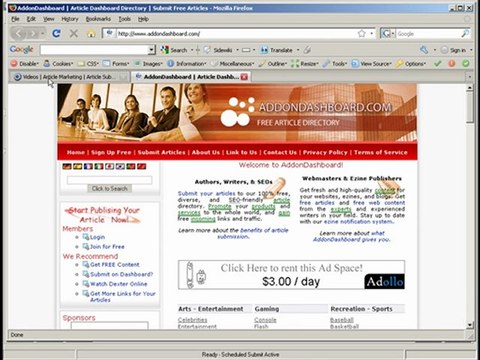Open the Google Search button dropdown arrow
This screenshot has height=360, width=480.
pos(192,50)
